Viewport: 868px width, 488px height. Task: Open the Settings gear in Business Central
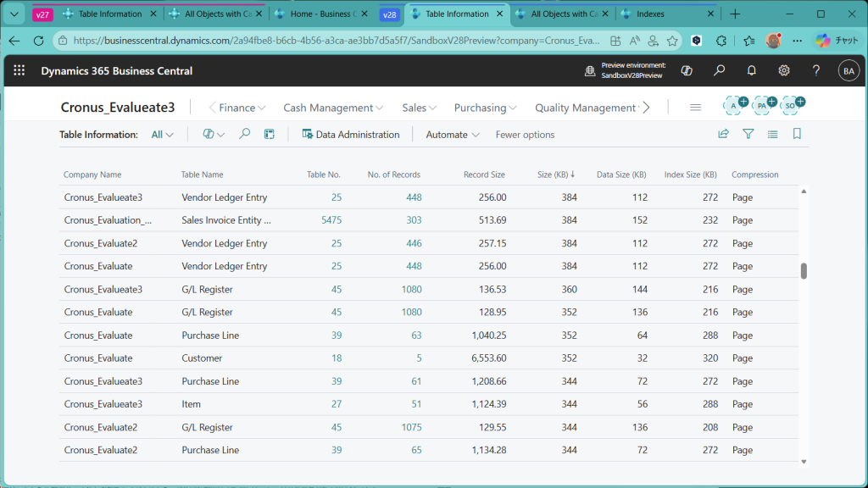coord(784,71)
